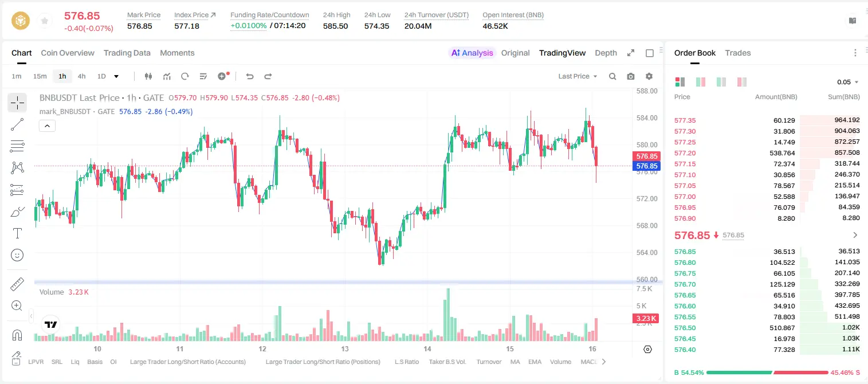Undo the last chart action
The height and width of the screenshot is (384, 868).
click(x=249, y=76)
